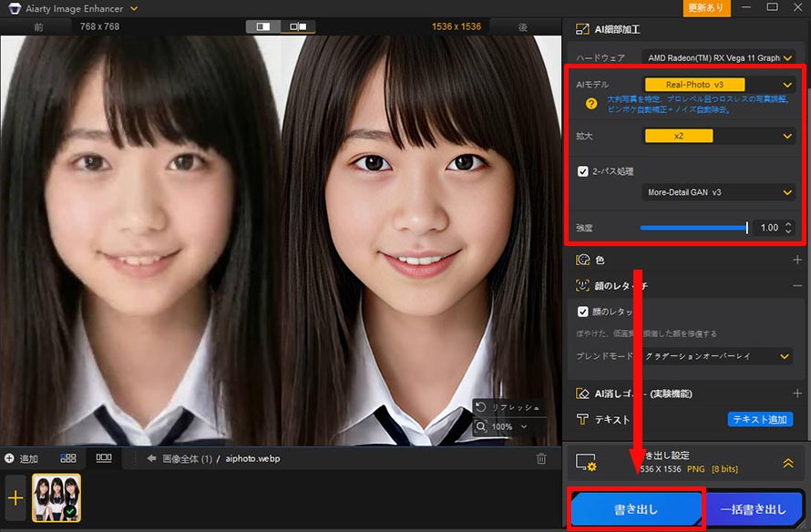The image size is (811, 532).
Task: Click the trash icon to remove image
Action: pos(541,458)
